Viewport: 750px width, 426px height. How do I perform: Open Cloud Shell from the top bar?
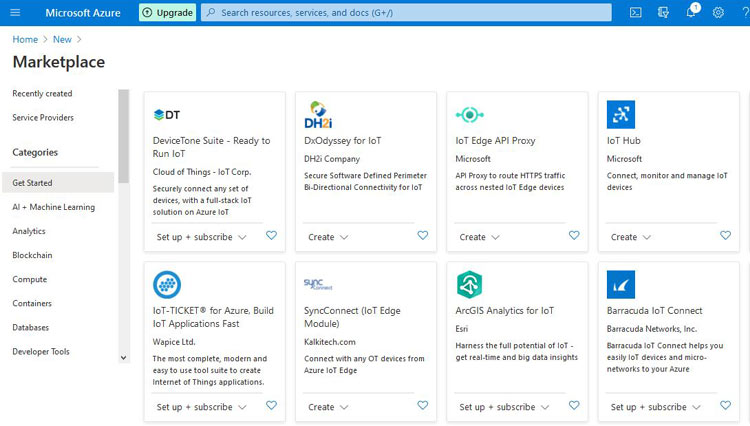point(636,12)
